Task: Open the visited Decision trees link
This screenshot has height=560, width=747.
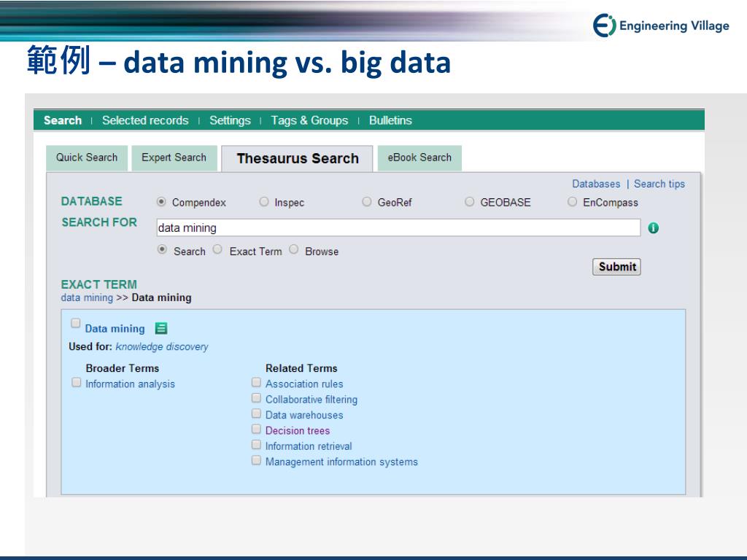Action: 298,430
